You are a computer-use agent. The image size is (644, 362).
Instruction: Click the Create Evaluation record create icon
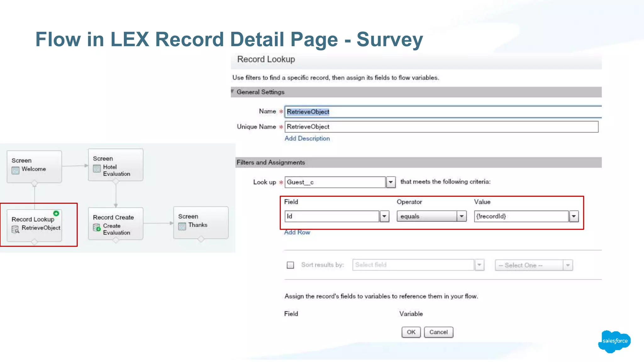pyautogui.click(x=97, y=227)
